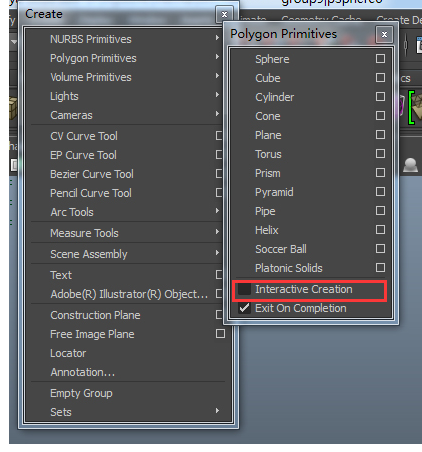The width and height of the screenshot is (422, 452).
Task: Choose Adobe(R) Illustrator(R) Object entry
Action: pos(129,294)
